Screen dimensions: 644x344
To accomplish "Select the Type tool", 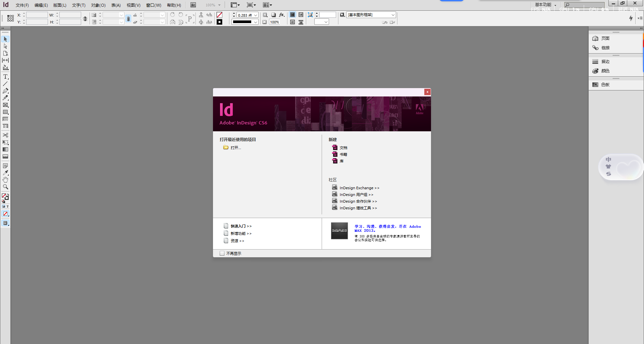I will click(5, 76).
